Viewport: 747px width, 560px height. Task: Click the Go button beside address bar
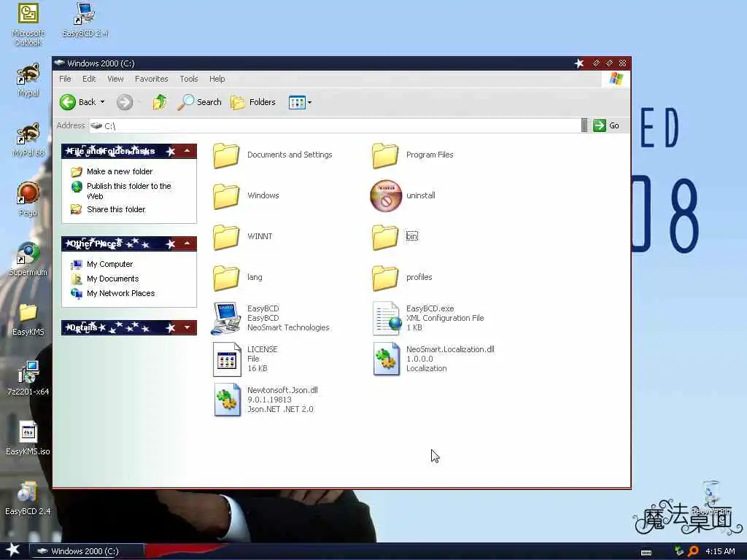(606, 125)
